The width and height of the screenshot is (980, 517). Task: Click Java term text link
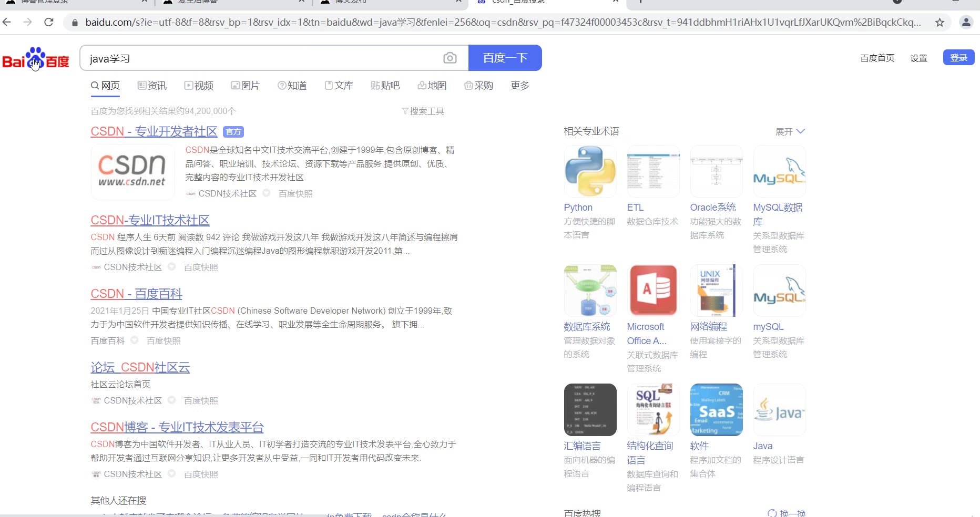pos(763,446)
